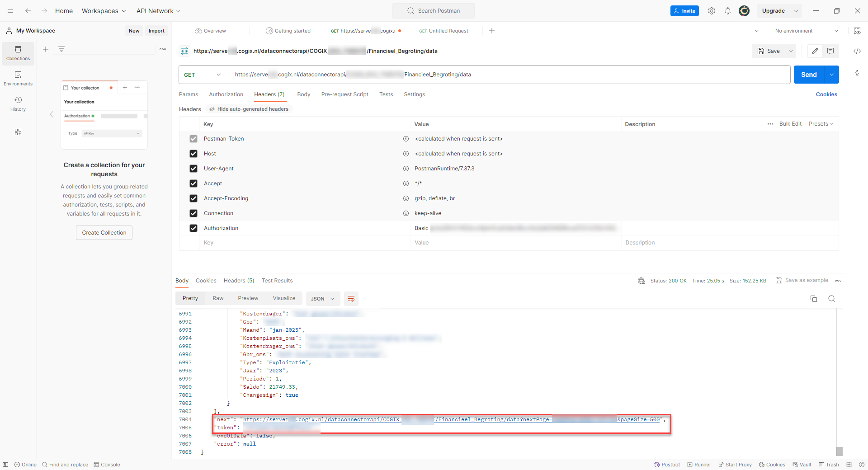This screenshot has height=470, width=868.
Task: Open the Send button dropdown arrow
Action: click(832, 75)
